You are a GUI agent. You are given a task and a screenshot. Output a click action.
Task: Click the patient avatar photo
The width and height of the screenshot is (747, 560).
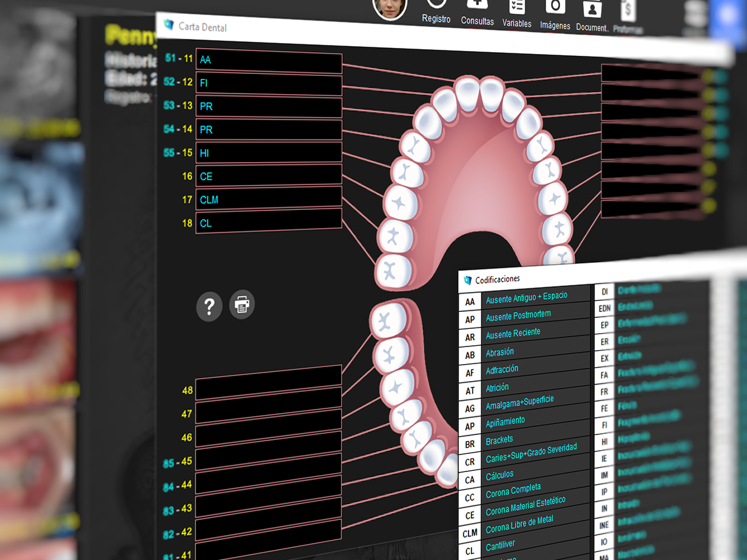390,7
